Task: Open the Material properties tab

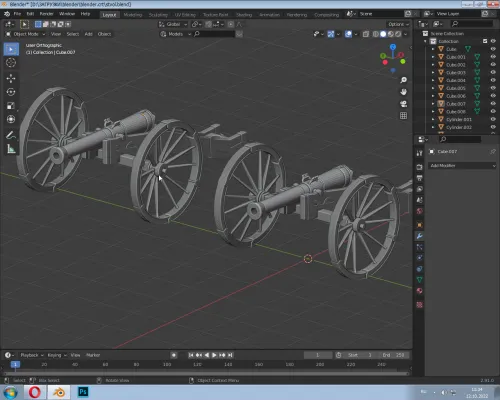Action: coord(419,291)
